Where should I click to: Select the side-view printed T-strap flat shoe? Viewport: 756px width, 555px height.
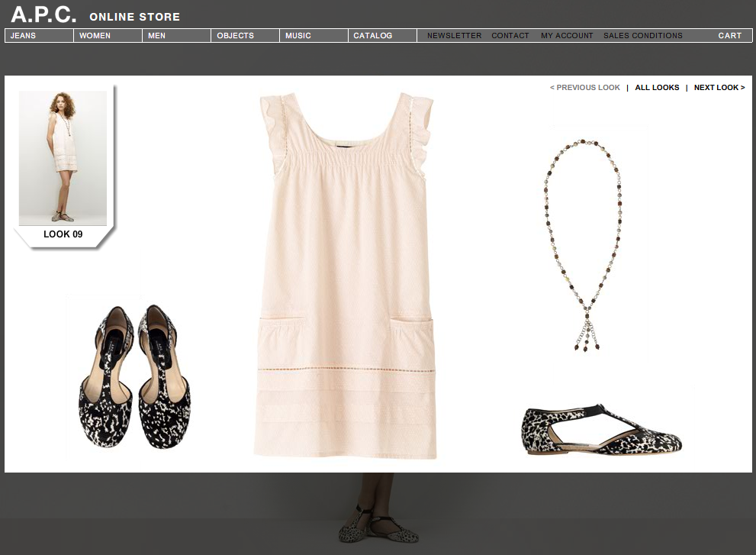tap(602, 430)
